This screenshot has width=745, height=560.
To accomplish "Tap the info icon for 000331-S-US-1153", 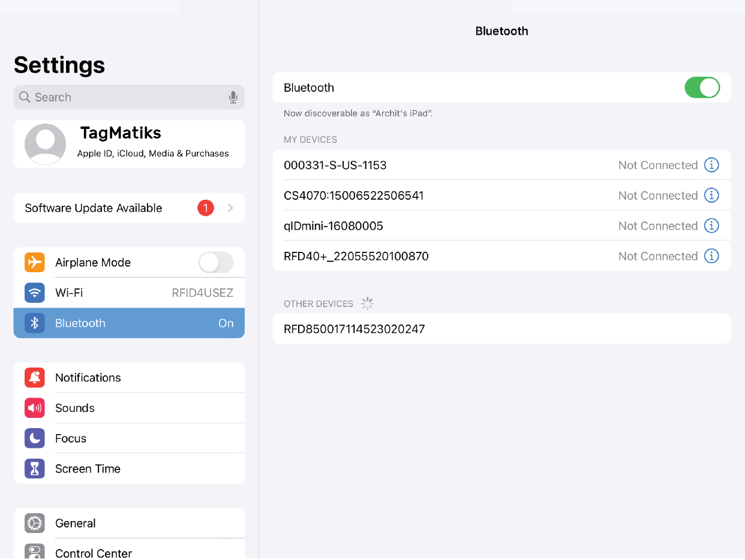I will point(711,165).
